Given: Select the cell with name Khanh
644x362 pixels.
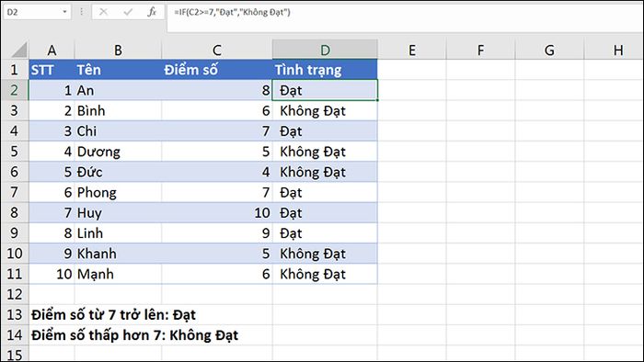Looking at the screenshot, I should point(119,254).
